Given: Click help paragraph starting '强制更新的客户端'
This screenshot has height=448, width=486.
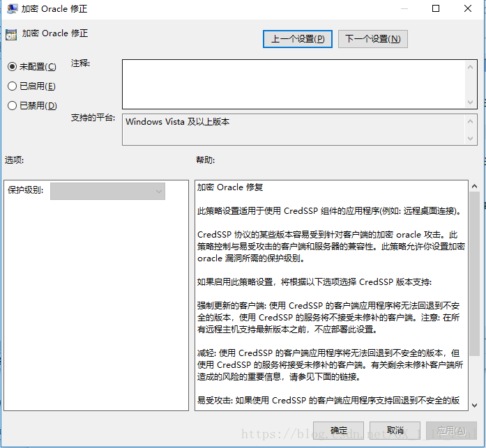Looking at the screenshot, I should (x=328, y=317).
